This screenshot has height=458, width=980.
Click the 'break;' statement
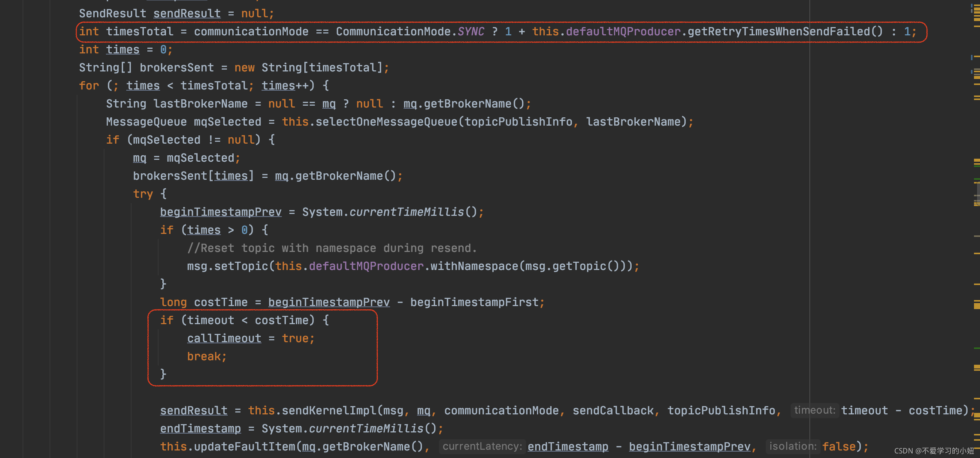click(207, 356)
